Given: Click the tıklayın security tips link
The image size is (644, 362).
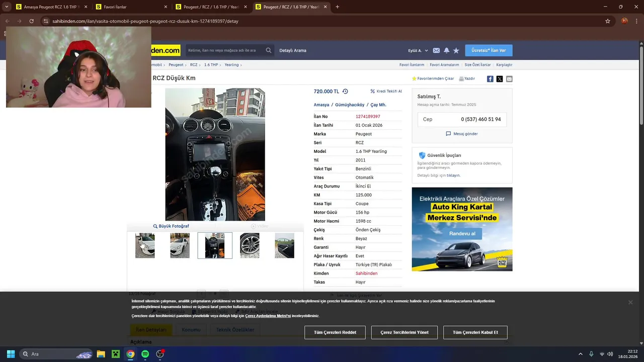Looking at the screenshot, I should point(453,175).
